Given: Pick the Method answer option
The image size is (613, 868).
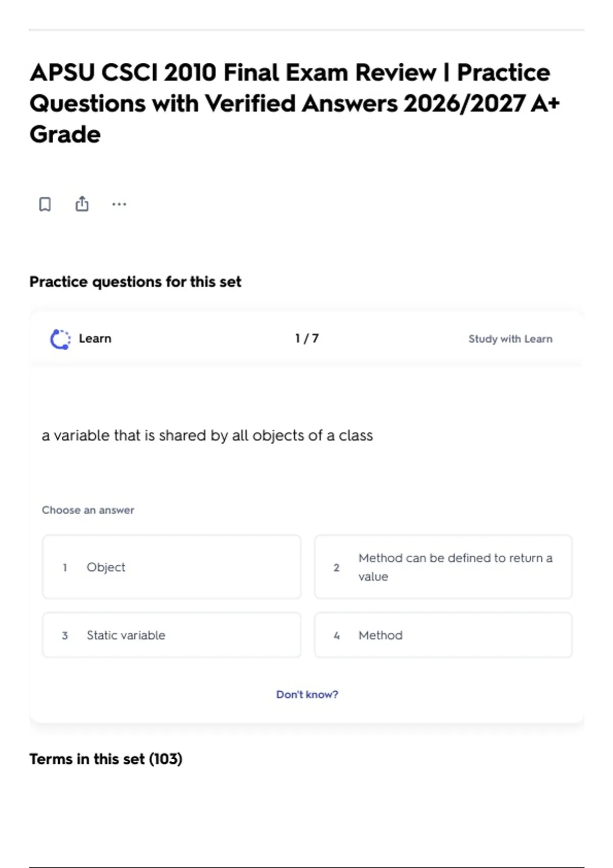Looking at the screenshot, I should click(443, 635).
